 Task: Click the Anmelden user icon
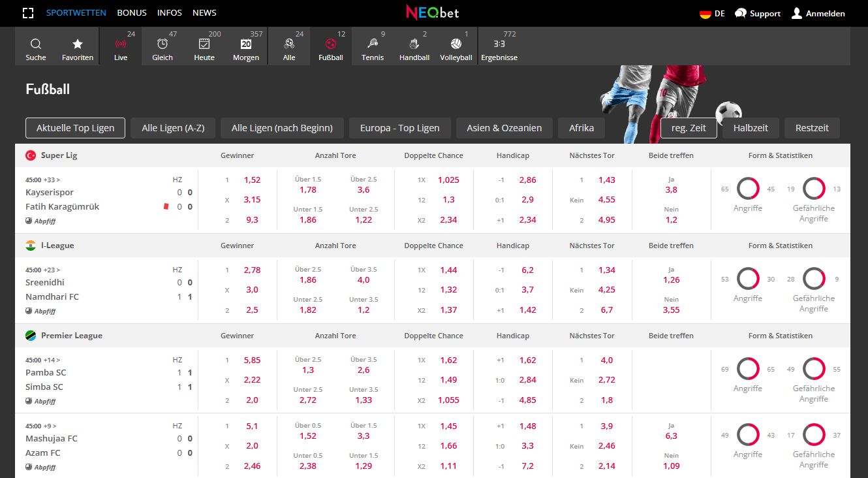pyautogui.click(x=797, y=13)
